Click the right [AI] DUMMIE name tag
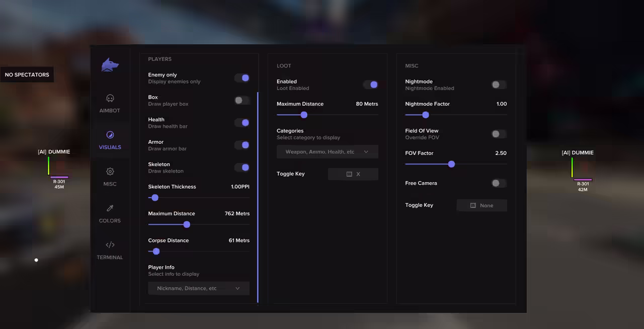This screenshot has width=644, height=329. click(x=578, y=152)
